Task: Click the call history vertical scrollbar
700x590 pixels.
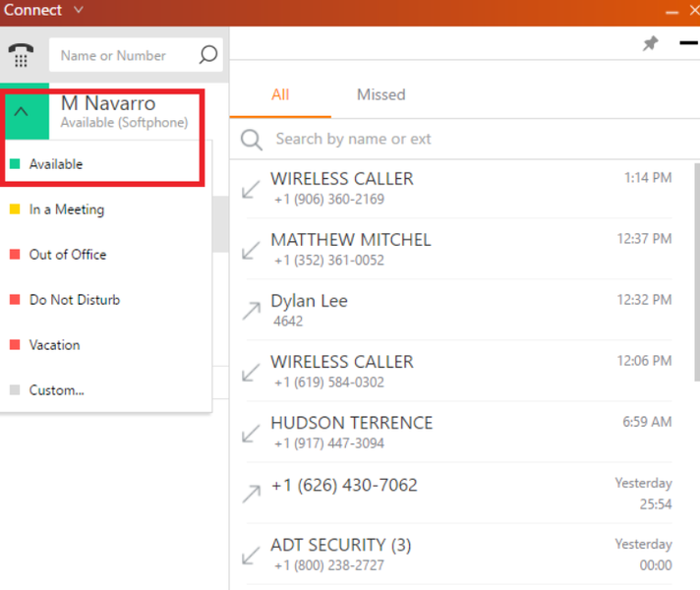Action: click(696, 272)
